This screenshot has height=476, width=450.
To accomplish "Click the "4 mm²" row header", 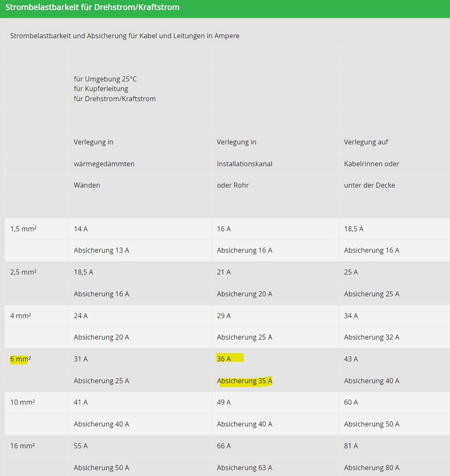I will 20,315.
